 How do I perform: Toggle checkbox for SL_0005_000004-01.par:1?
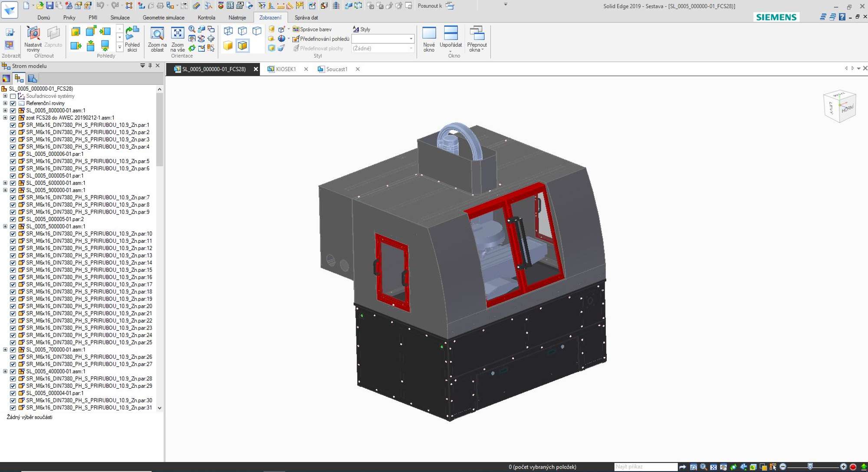[13, 393]
